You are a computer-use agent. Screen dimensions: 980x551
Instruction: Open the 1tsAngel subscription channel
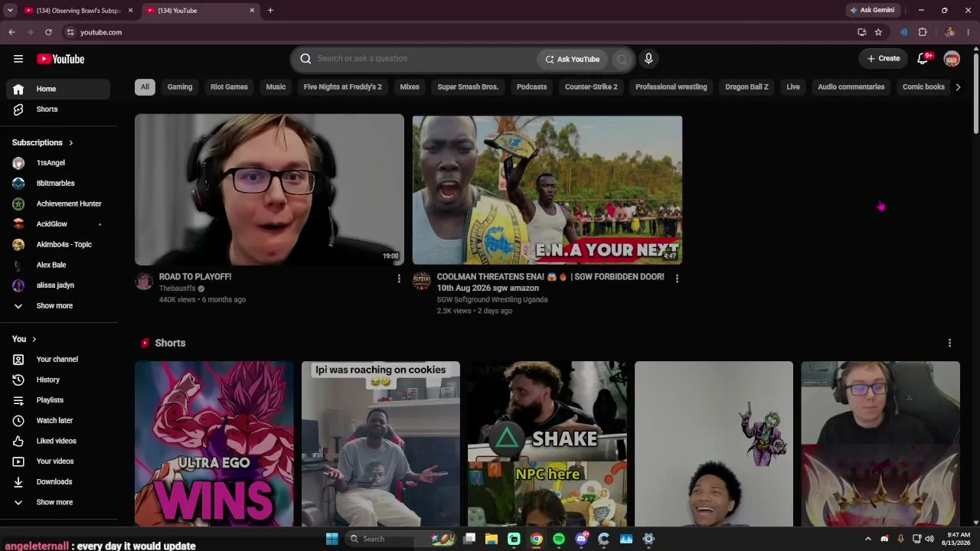58,163
